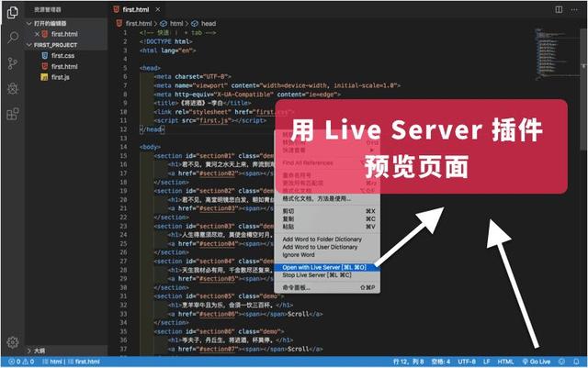
Task: Click the first.js file icon
Action: 44,77
